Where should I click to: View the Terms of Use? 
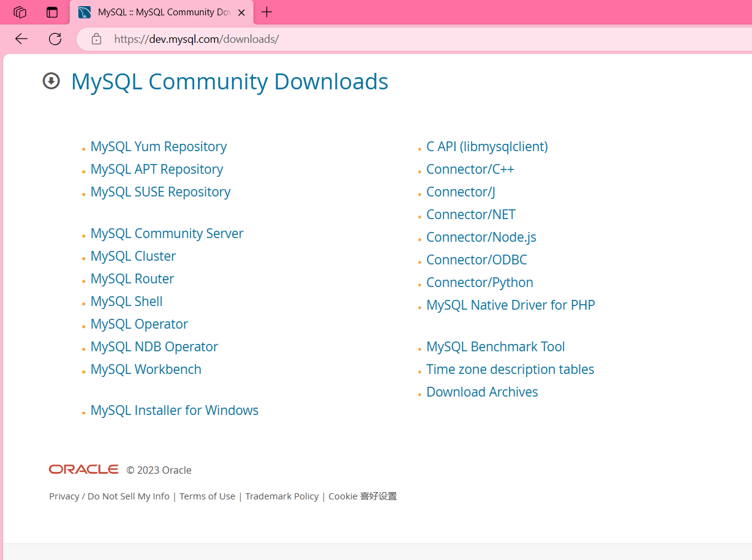[207, 496]
